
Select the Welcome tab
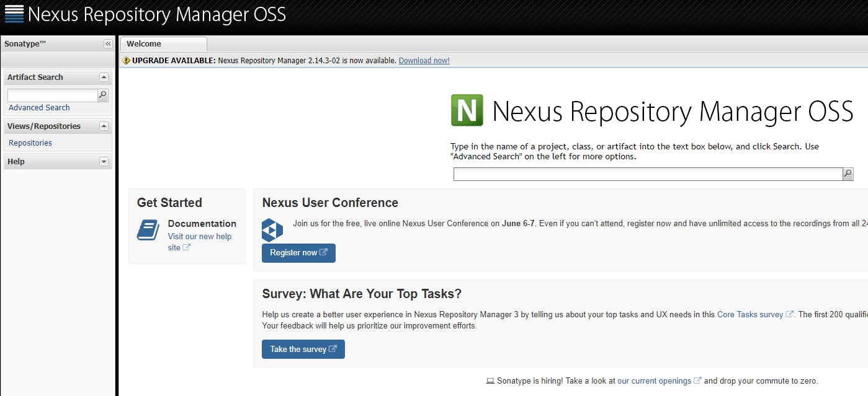[144, 44]
